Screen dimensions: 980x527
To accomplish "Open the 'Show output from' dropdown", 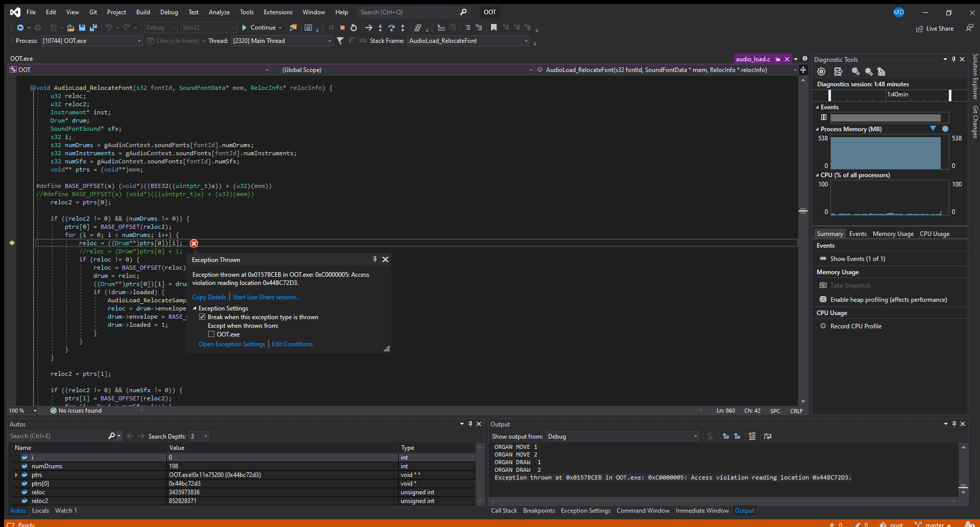I will click(x=695, y=436).
